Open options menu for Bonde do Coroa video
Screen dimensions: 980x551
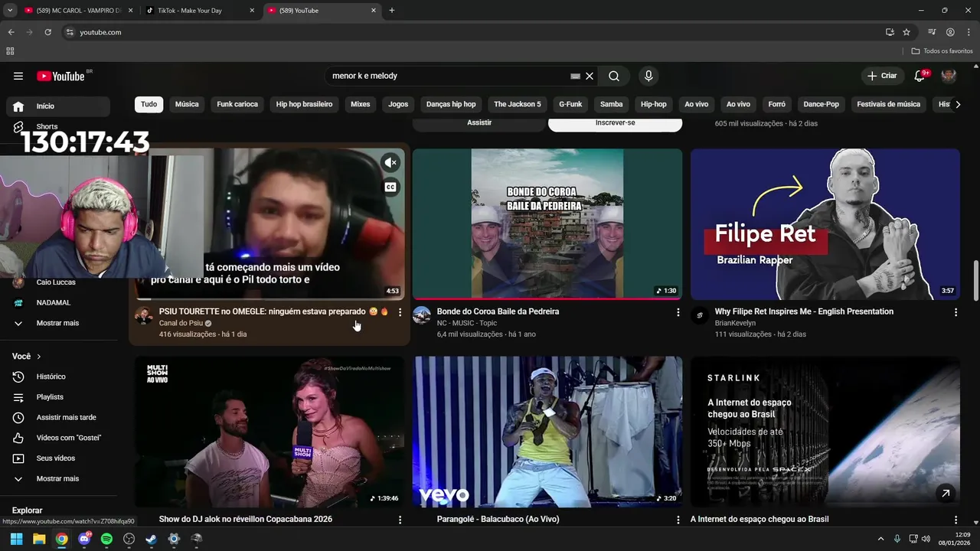click(678, 312)
